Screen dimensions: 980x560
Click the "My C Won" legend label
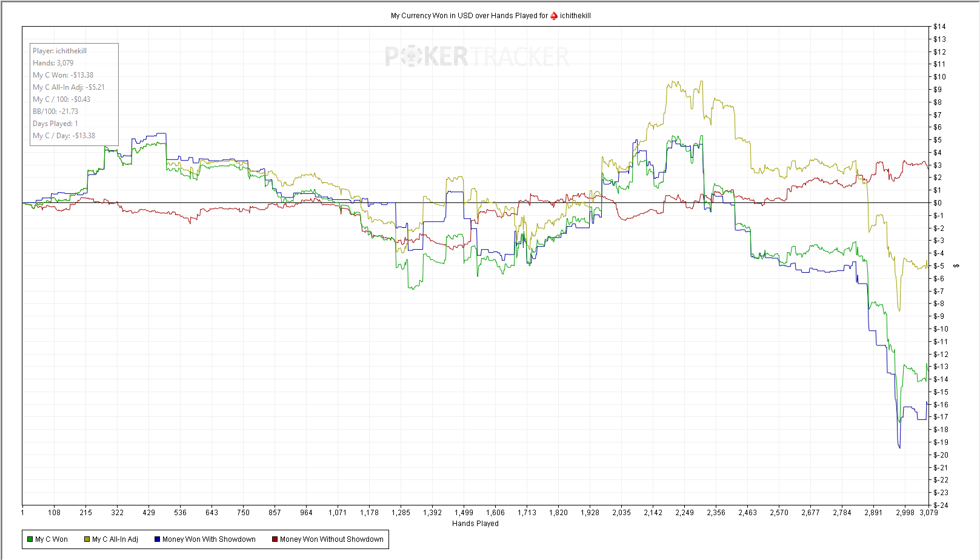pos(52,539)
